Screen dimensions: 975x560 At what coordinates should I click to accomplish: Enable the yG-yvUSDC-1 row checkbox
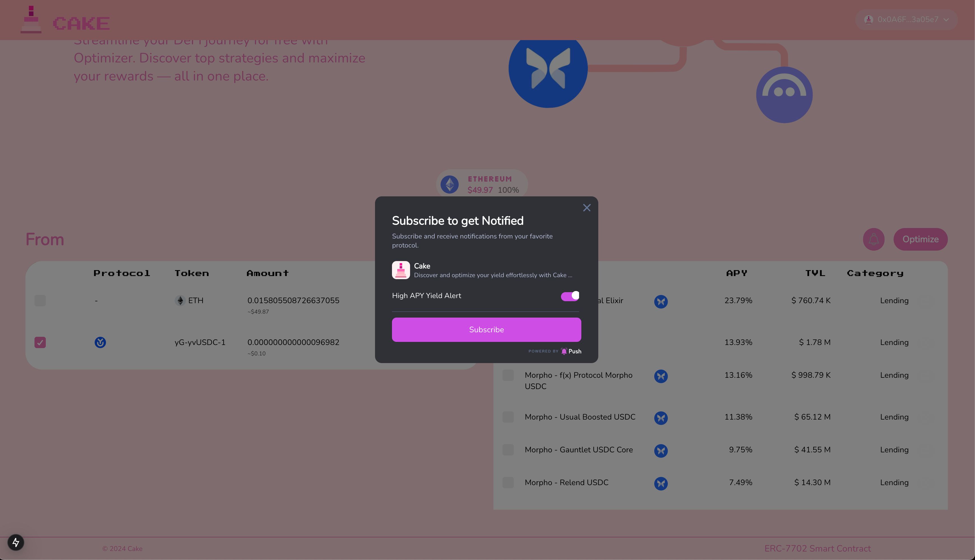40,342
